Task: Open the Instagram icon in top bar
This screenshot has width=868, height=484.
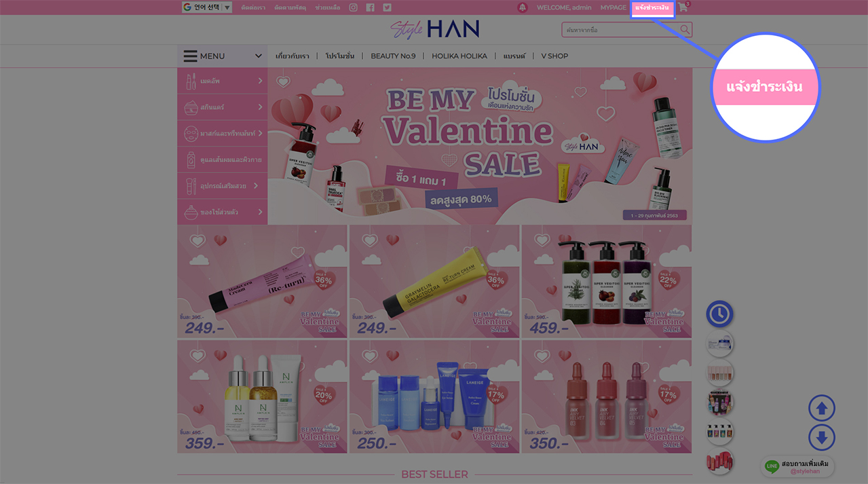Action: pyautogui.click(x=354, y=7)
